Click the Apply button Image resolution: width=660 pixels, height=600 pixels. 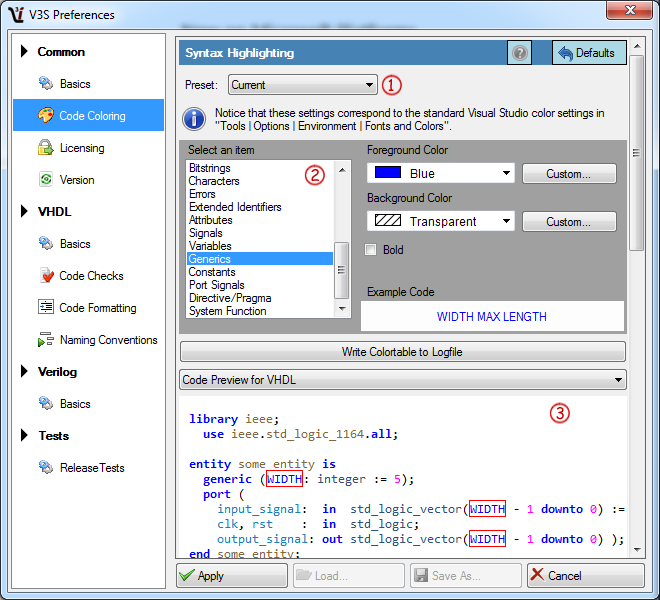pos(232,575)
